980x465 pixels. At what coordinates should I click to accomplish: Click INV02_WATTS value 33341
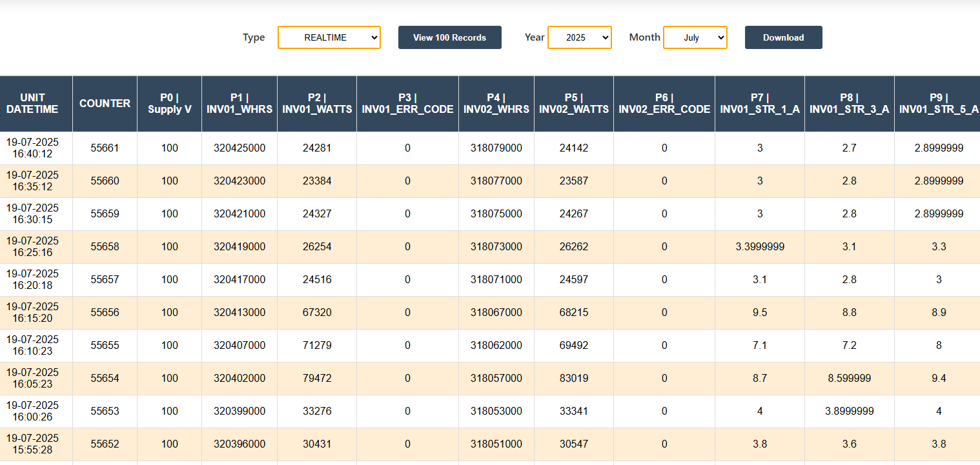click(574, 411)
